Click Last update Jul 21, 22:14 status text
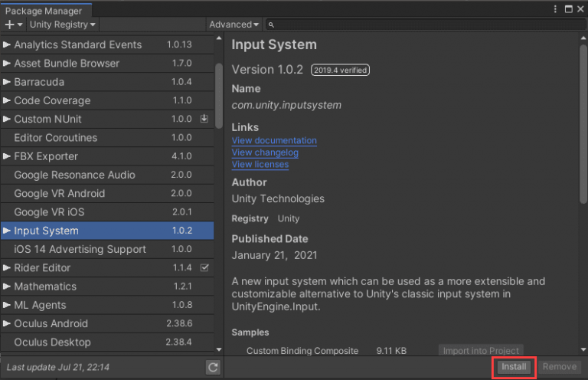The height and width of the screenshot is (380, 588). tap(58, 367)
